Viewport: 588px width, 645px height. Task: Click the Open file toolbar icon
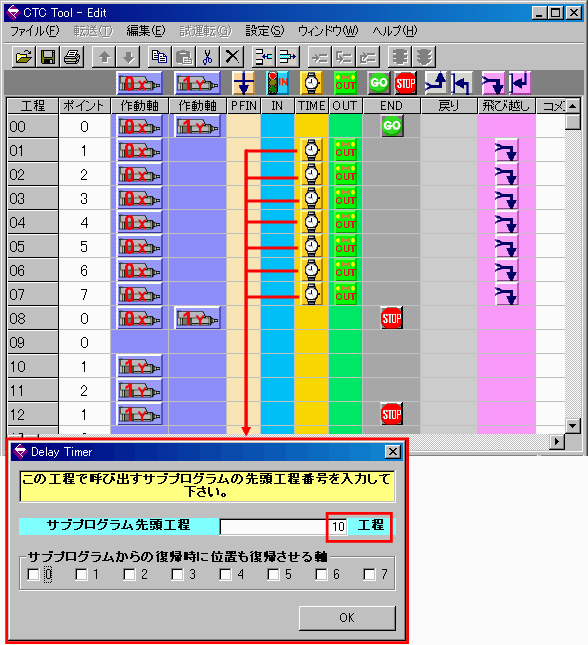coord(23,57)
